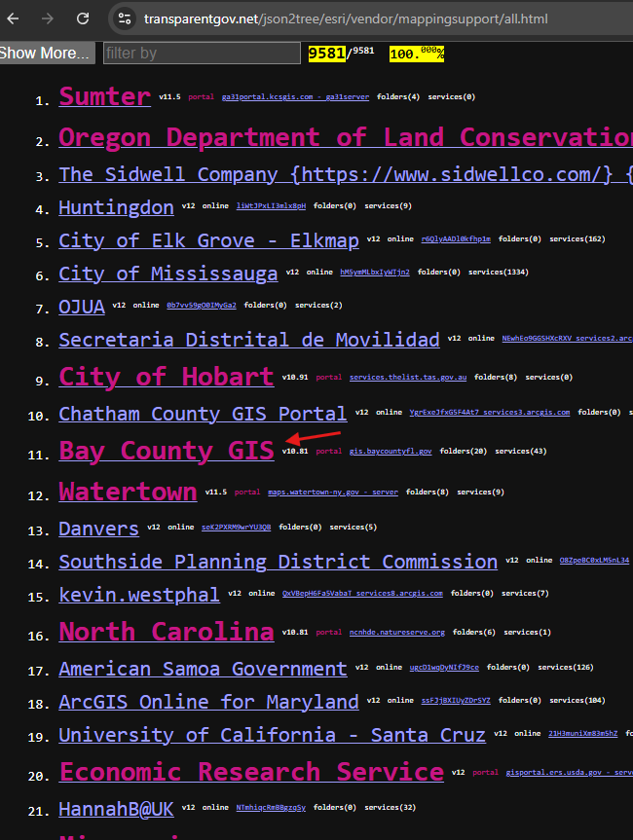This screenshot has height=840, width=633.
Task: Click folders(8) in City of Hobart row
Action: tap(496, 377)
